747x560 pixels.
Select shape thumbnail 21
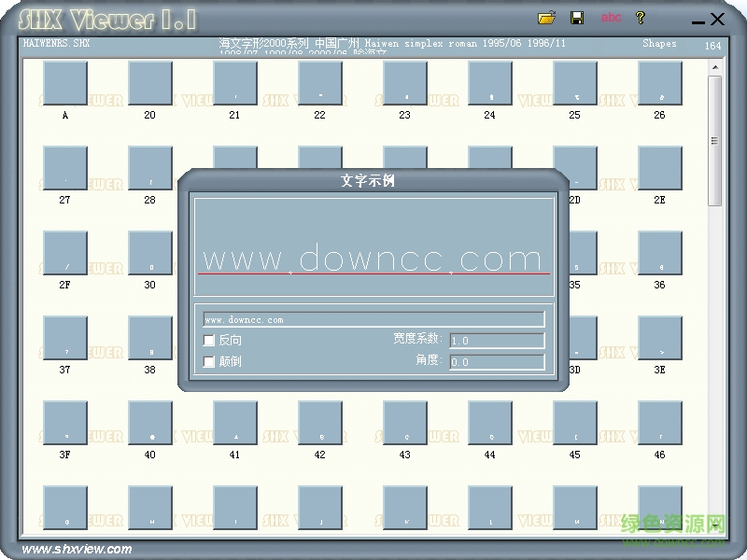pyautogui.click(x=235, y=83)
